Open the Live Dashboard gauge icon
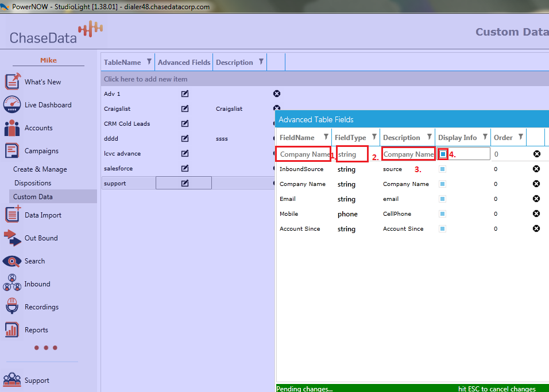This screenshot has width=549, height=392. (x=12, y=104)
